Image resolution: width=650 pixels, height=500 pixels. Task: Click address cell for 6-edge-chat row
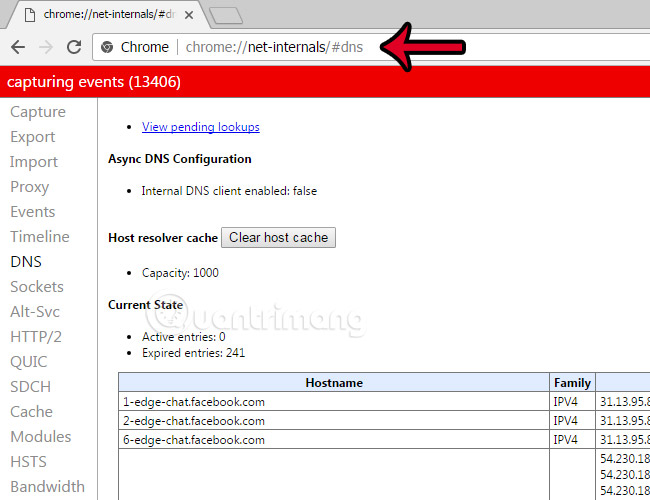pos(623,439)
